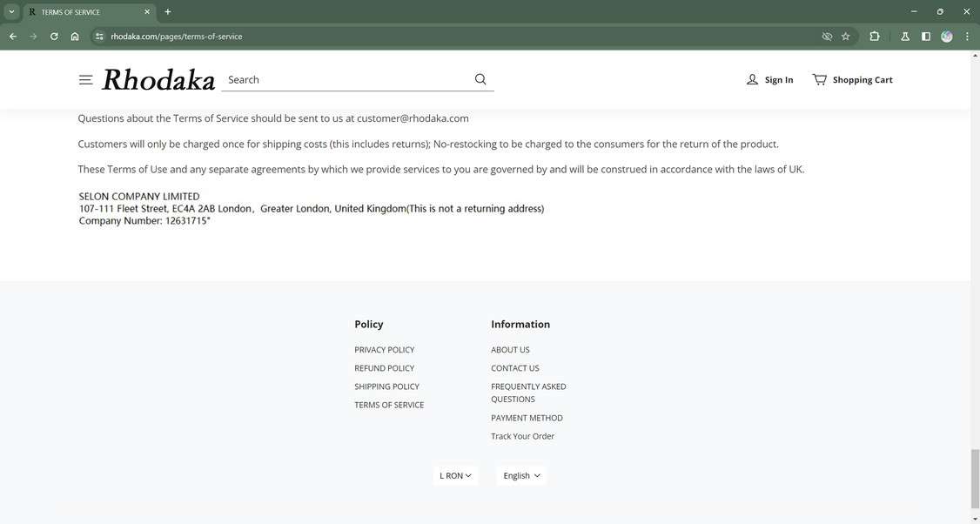The image size is (980, 524).
Task: Open TERMS OF SERVICE footer link
Action: (x=389, y=406)
